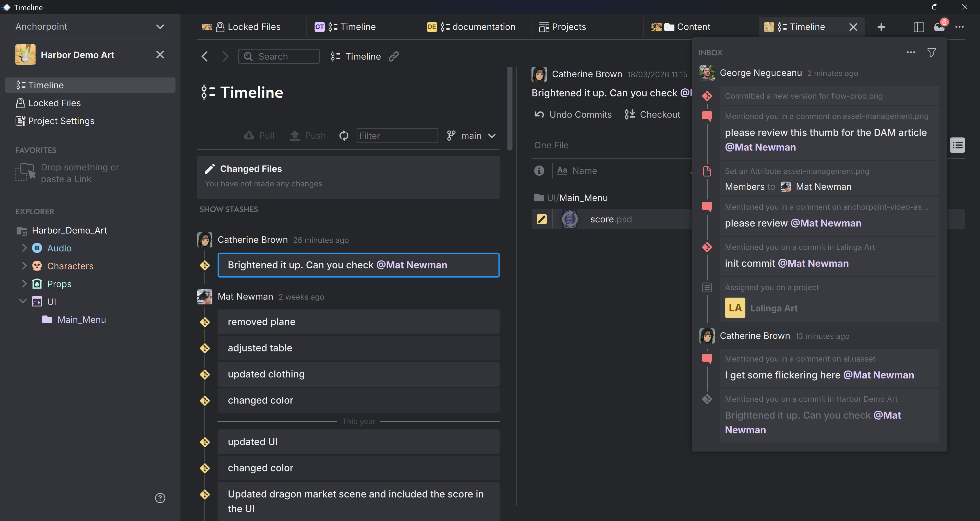Click the pencil icon on score.psd row
Viewport: 980px width, 521px height.
pos(541,219)
